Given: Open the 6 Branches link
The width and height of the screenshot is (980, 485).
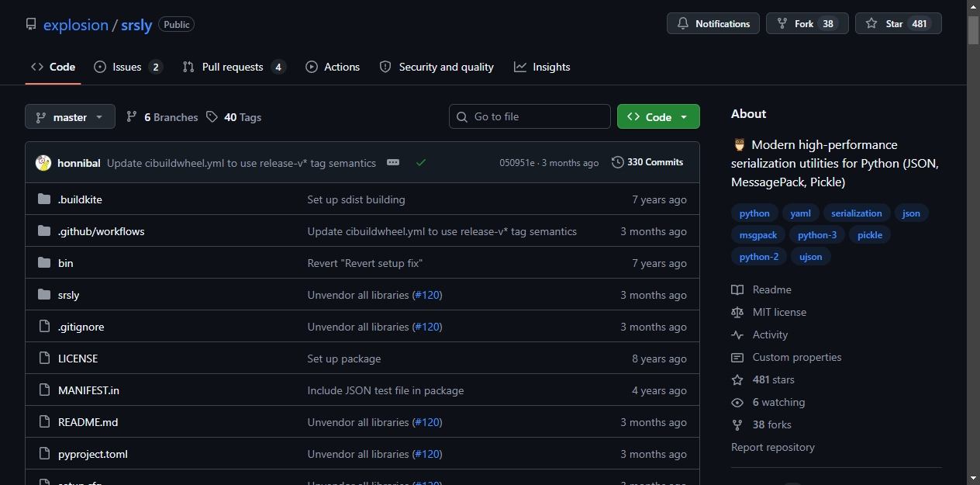Looking at the screenshot, I should [x=162, y=117].
